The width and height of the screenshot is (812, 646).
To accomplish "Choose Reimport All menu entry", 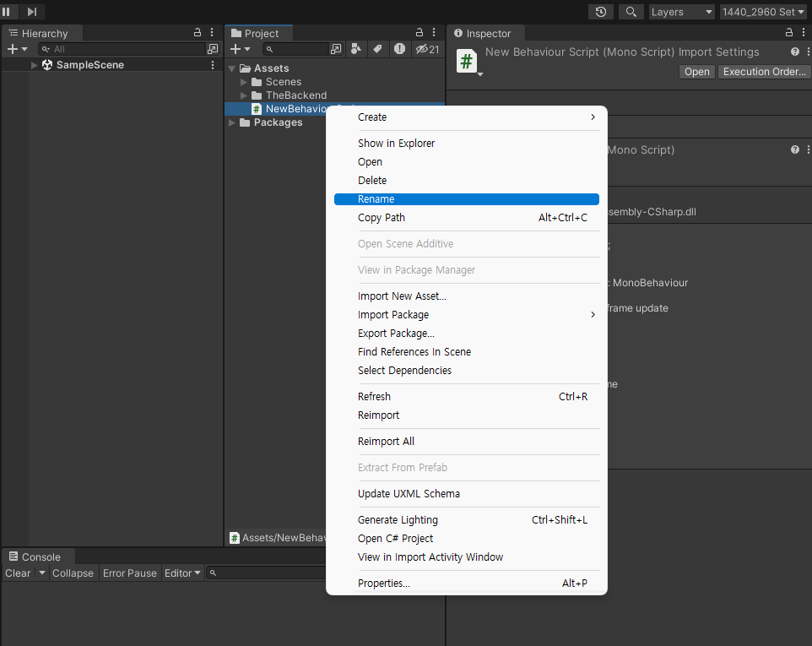I will (467, 442).
